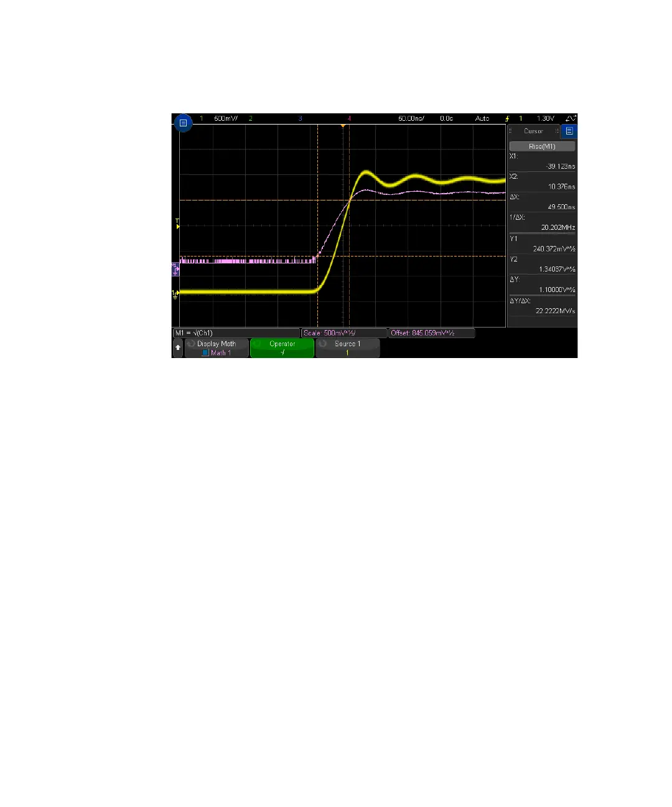Viewport: 672px width, 807px height.
Task: Select channel 3 in top bar
Action: (x=300, y=118)
